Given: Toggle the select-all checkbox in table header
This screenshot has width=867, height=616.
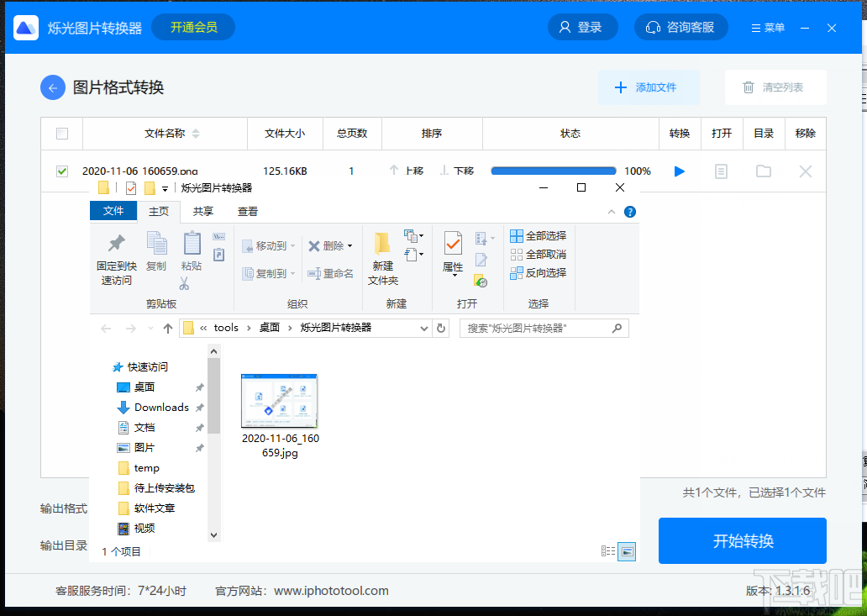Looking at the screenshot, I should [61, 134].
